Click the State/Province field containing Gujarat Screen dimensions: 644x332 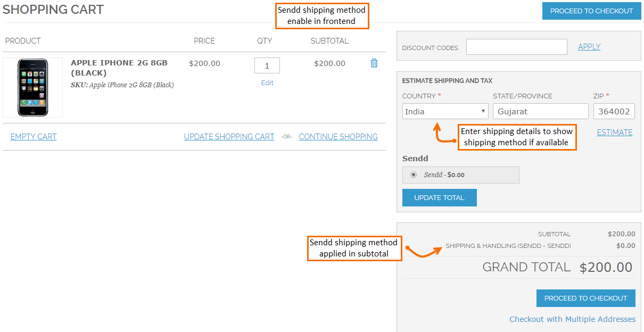pos(541,111)
